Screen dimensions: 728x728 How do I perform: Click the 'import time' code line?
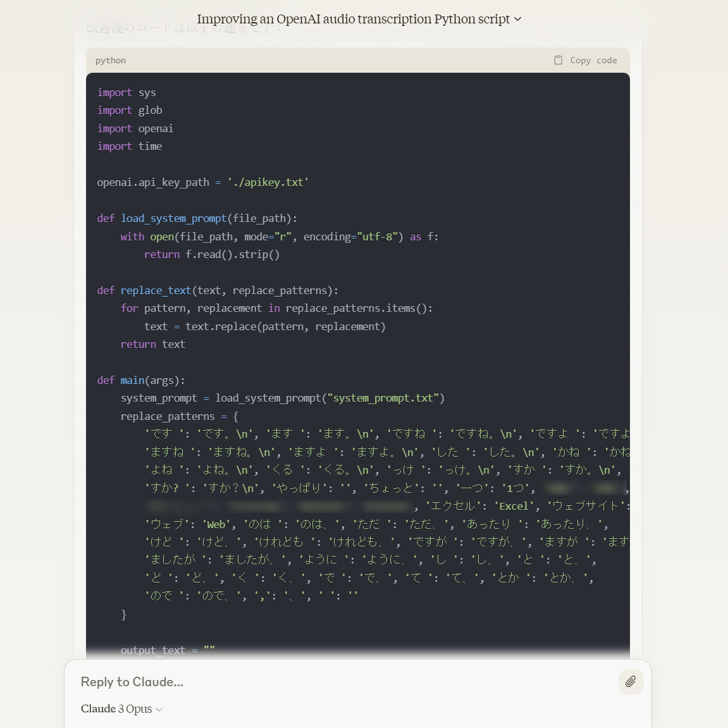[130, 146]
